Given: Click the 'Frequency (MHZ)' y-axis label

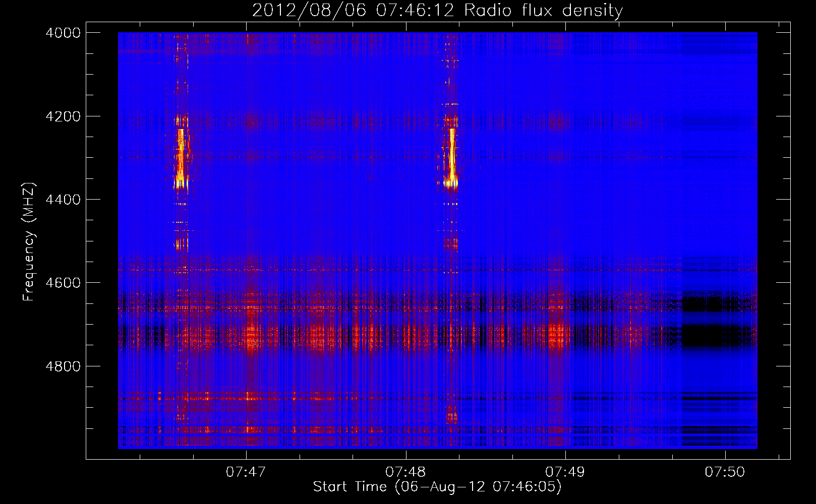Looking at the screenshot, I should [x=29, y=242].
